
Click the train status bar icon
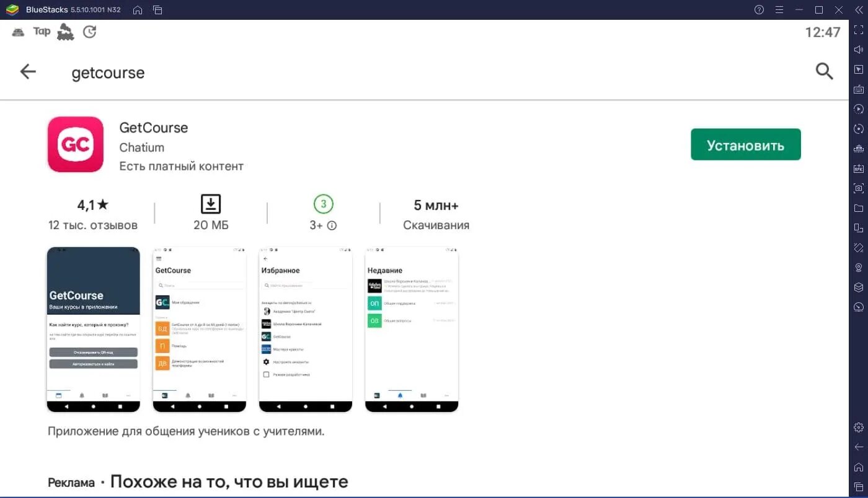pyautogui.click(x=66, y=32)
